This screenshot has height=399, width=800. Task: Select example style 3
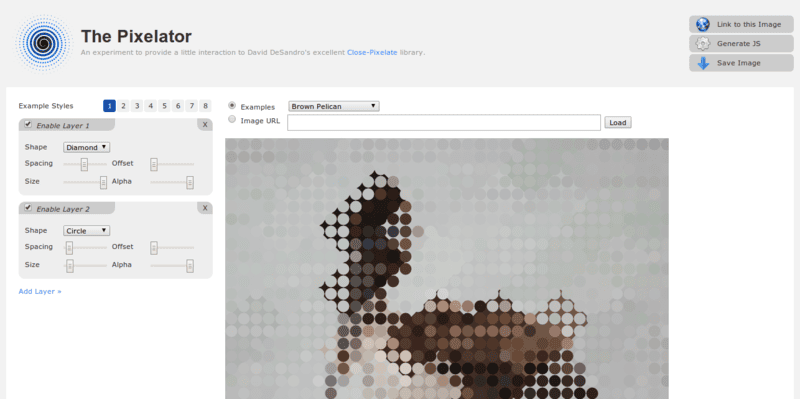tap(137, 106)
